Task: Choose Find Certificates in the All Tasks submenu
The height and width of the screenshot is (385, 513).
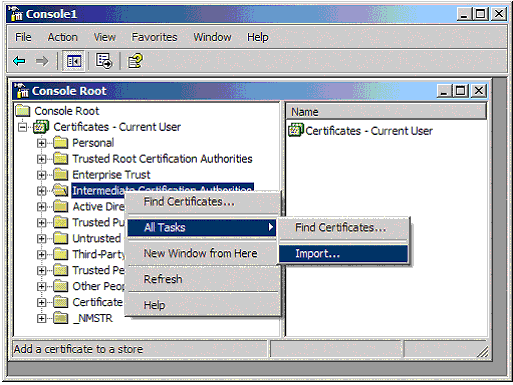Action: point(343,227)
